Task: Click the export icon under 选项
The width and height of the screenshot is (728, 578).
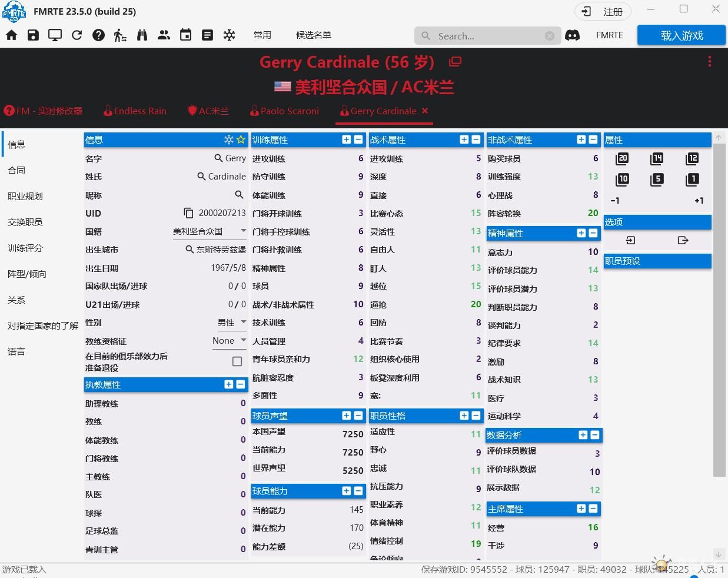Action: [x=683, y=240]
